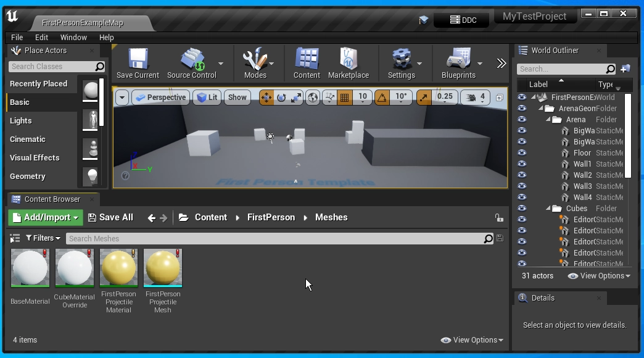Collapse the Cubes folder in World Outliner

[x=548, y=209]
